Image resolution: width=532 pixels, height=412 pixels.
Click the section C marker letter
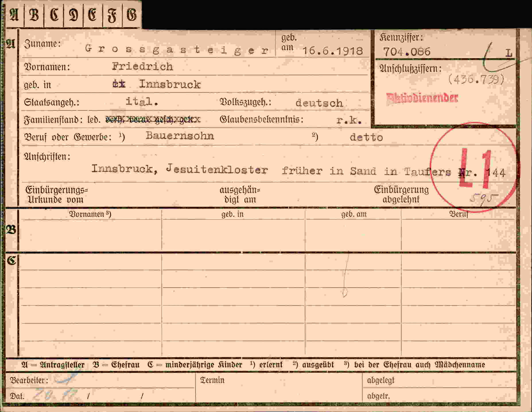[12, 260]
